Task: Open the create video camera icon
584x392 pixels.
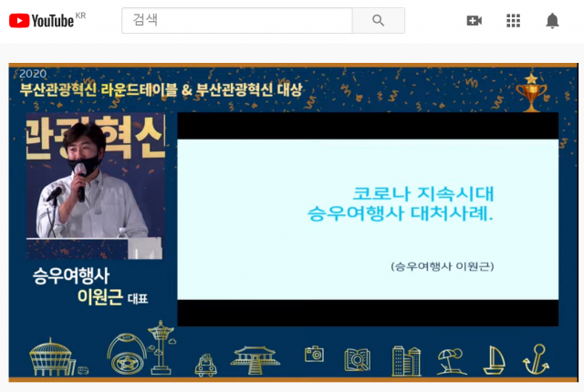Action: (x=474, y=20)
